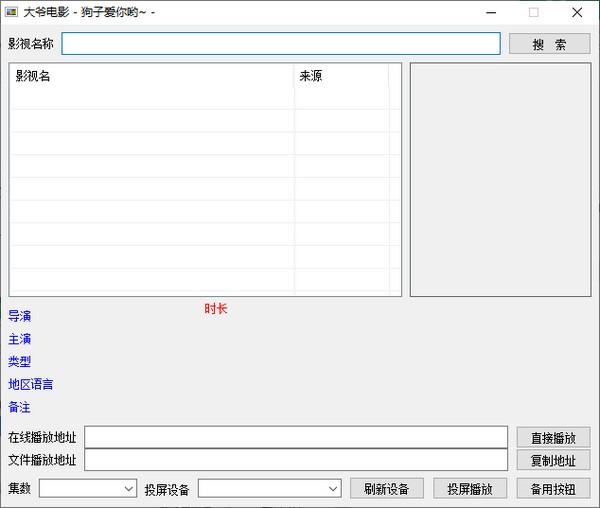Click the 大爷电影 app icon in title bar

12,13
